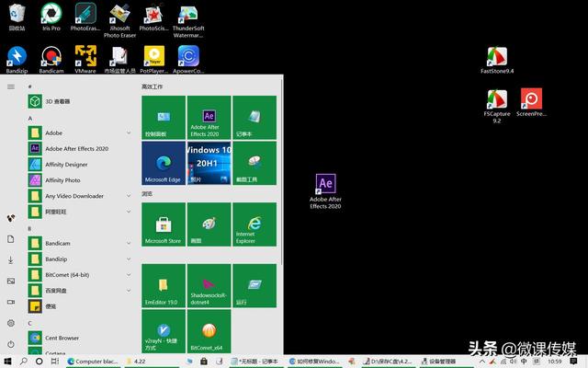Click the Power button in Start sidebar
Image resolution: width=588 pixels, height=368 pixels.
click(x=11, y=344)
